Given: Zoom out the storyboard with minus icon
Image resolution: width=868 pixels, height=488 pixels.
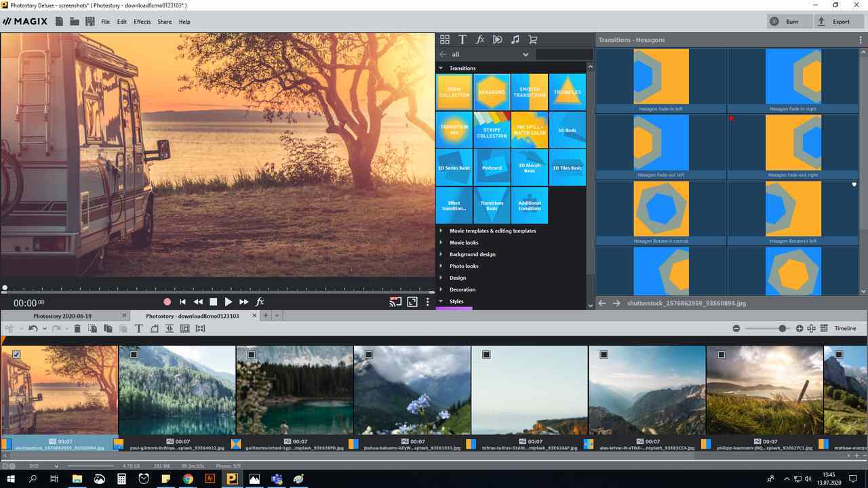Looking at the screenshot, I should 736,329.
